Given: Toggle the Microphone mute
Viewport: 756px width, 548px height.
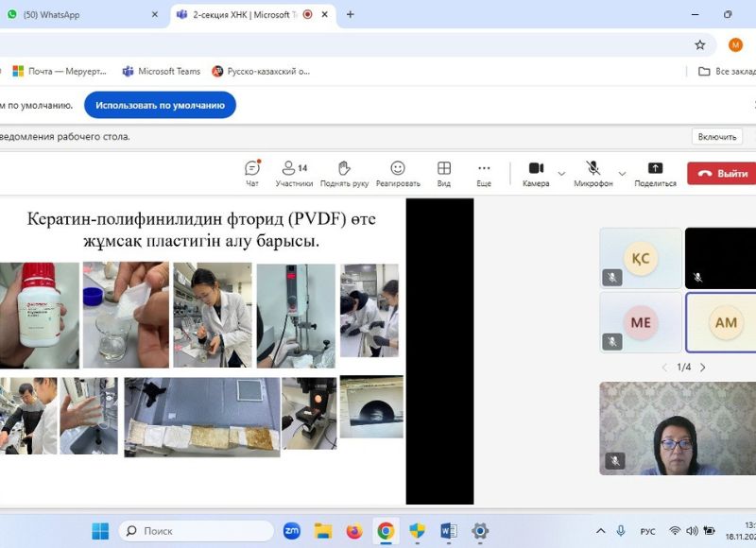Looking at the screenshot, I should pos(593,172).
